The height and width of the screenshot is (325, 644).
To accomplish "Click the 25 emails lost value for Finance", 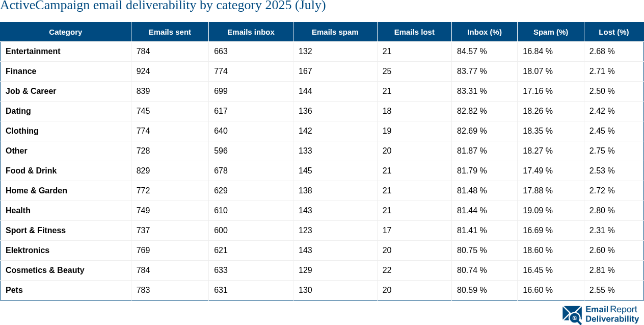I will click(x=387, y=71).
